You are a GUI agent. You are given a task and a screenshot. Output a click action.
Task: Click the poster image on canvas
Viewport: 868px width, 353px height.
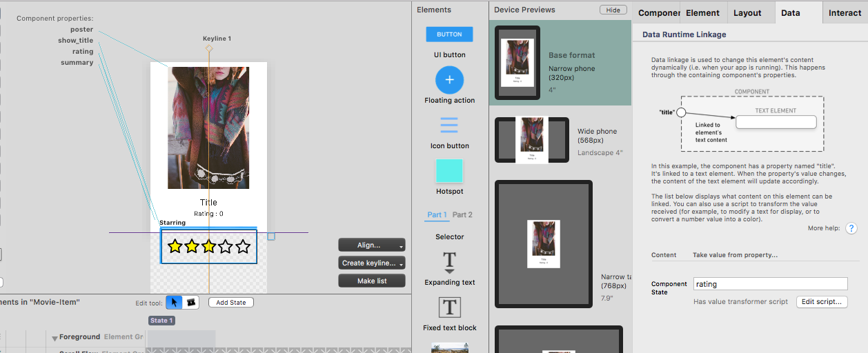[x=209, y=128]
